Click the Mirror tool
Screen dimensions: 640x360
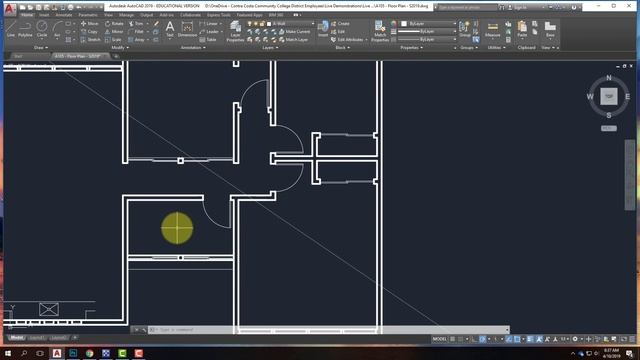tap(114, 31)
